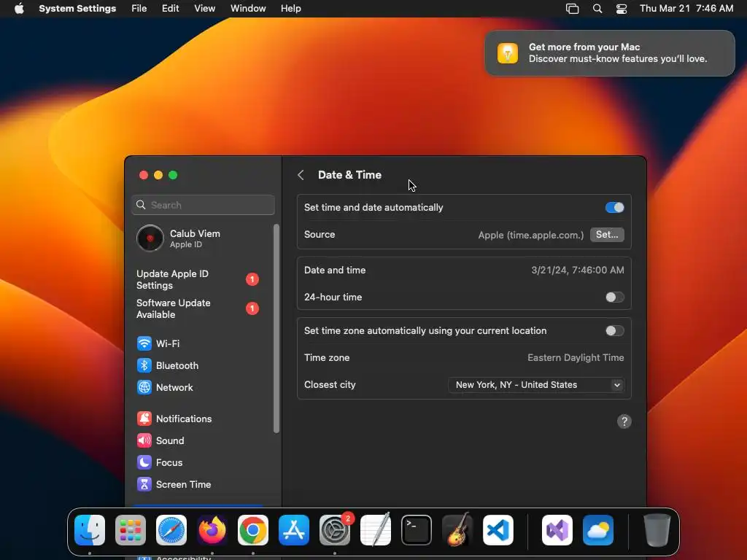Open the System Settings app menu

77,9
